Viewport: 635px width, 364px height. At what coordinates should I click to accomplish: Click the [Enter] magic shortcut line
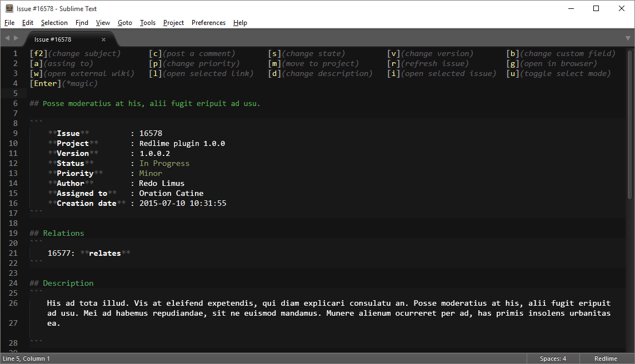(x=64, y=84)
